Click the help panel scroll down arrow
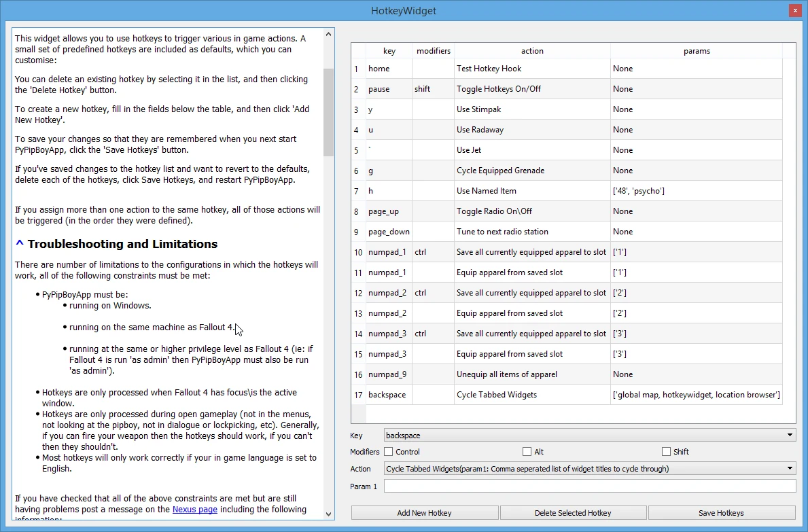 click(x=329, y=514)
